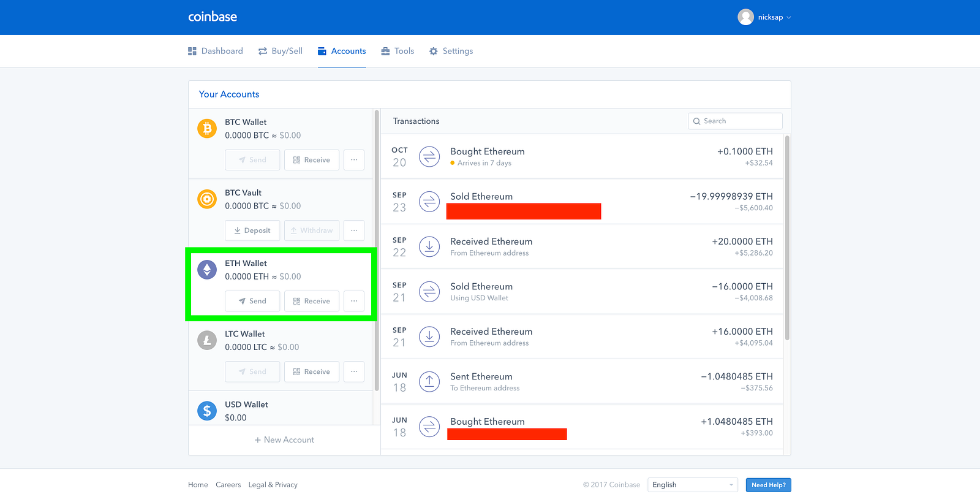The width and height of the screenshot is (980, 502).
Task: Click the BTC Vault icon
Action: click(207, 199)
